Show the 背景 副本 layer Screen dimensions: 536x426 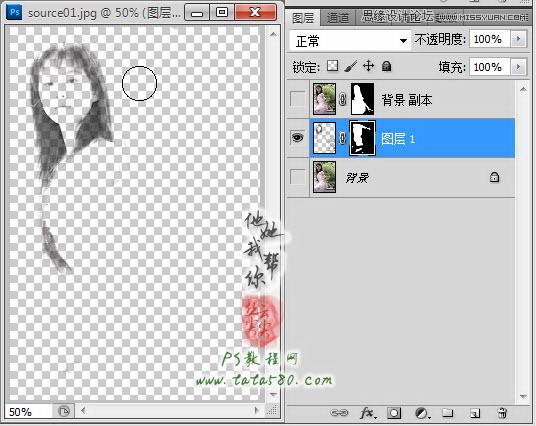point(297,99)
